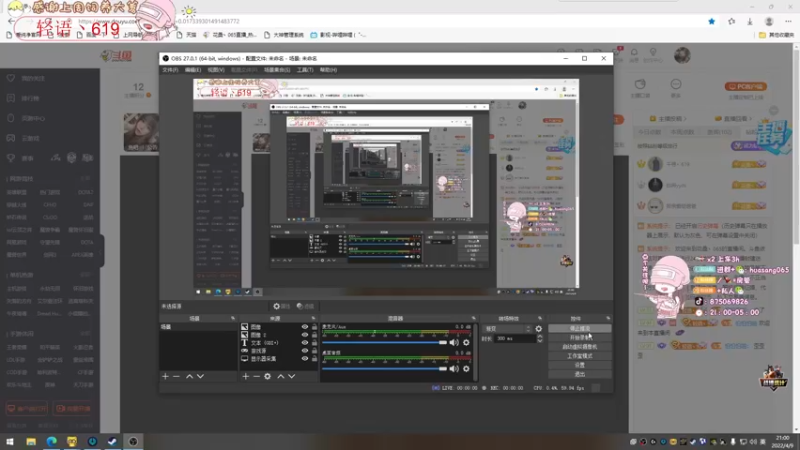
Task: Pop out the Scene Transitions dock icon
Action: click(x=540, y=318)
